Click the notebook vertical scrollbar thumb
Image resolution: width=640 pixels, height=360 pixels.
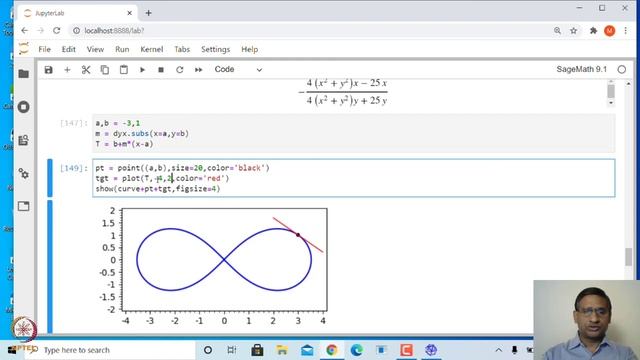click(629, 258)
